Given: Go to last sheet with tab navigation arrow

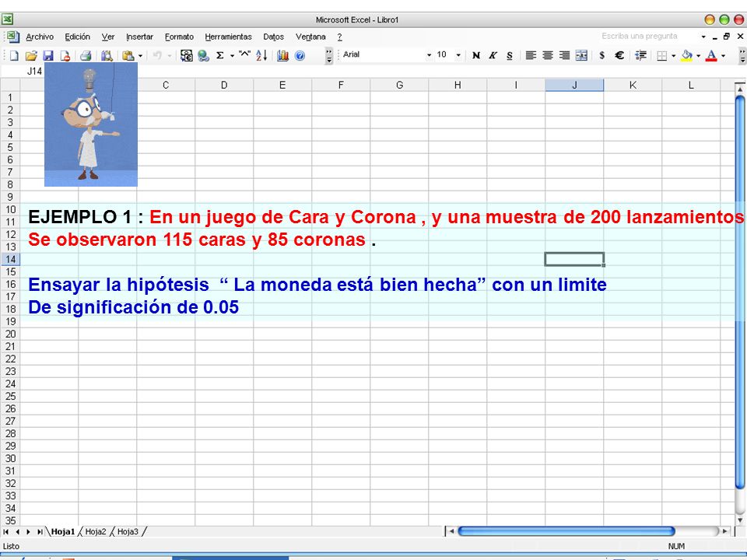Looking at the screenshot, I should [40, 531].
